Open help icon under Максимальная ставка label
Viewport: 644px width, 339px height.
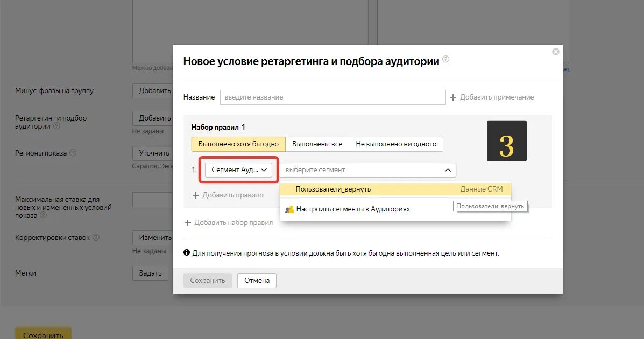pos(43,215)
